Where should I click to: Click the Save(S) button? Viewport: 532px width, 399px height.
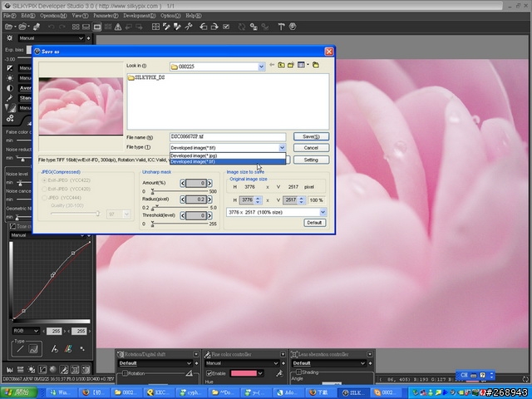click(x=311, y=136)
